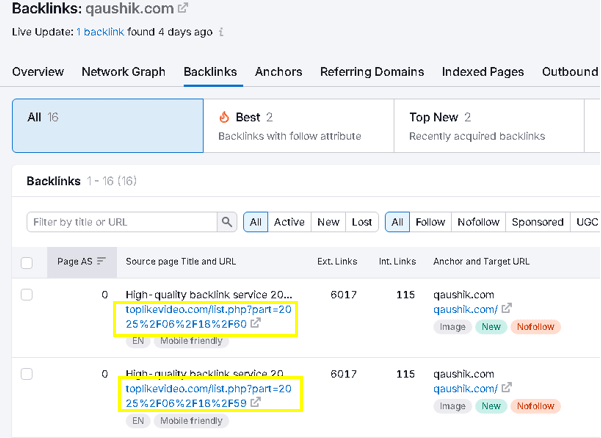Sort by Page AS column header
Screen dimensions: 601x438
pyautogui.click(x=82, y=262)
